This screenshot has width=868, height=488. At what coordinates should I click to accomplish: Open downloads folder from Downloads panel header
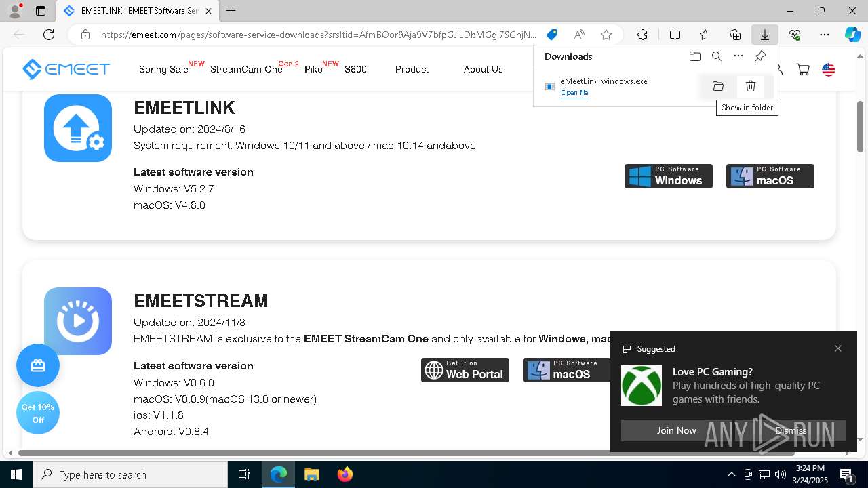[694, 56]
